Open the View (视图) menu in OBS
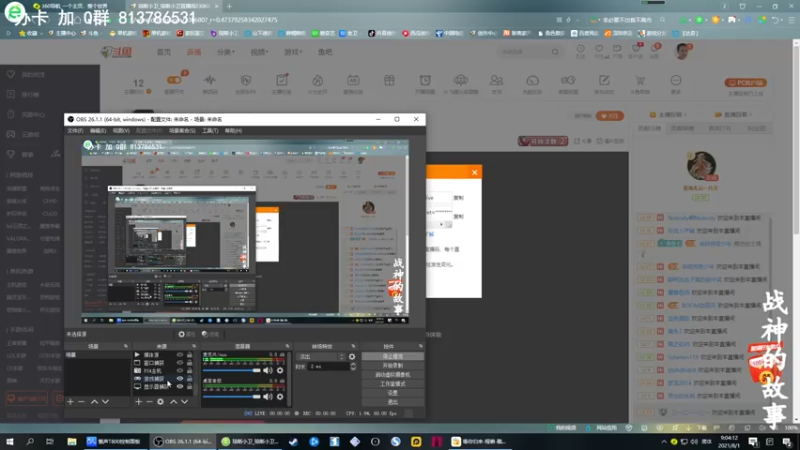 [121, 131]
